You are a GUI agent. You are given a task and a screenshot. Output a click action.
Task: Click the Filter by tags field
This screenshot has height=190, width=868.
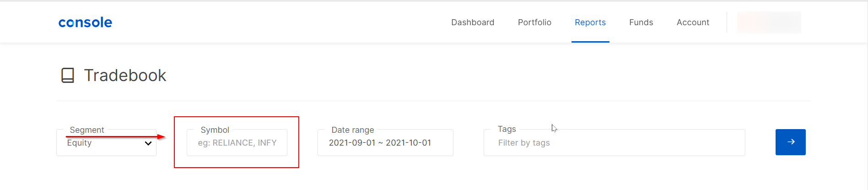pyautogui.click(x=614, y=143)
